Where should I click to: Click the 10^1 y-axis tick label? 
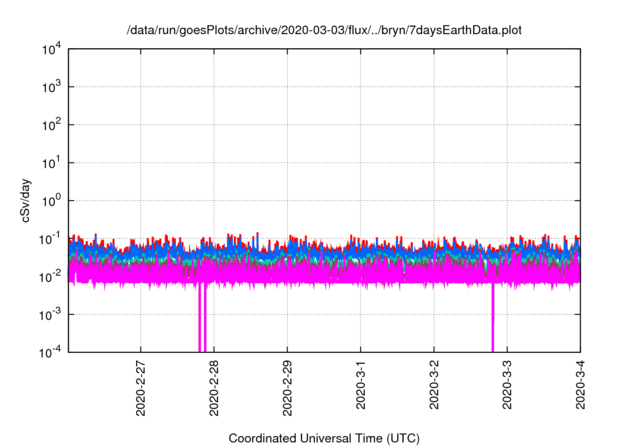pos(52,163)
